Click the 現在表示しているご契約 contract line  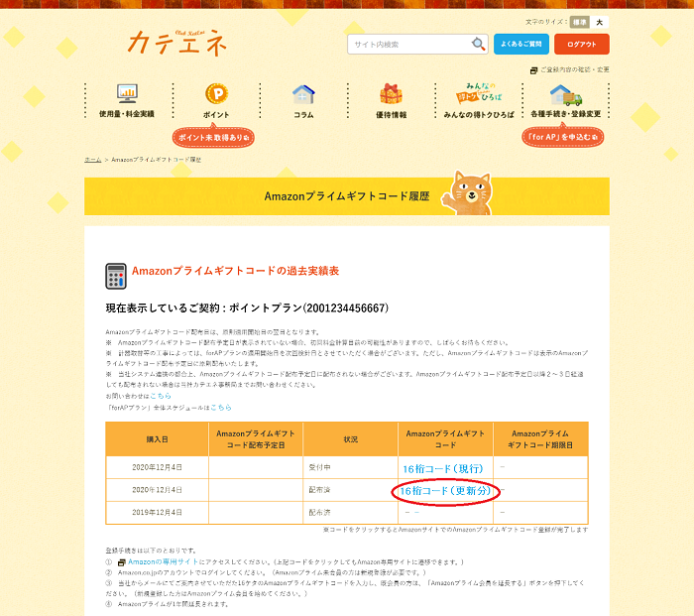pos(247,308)
